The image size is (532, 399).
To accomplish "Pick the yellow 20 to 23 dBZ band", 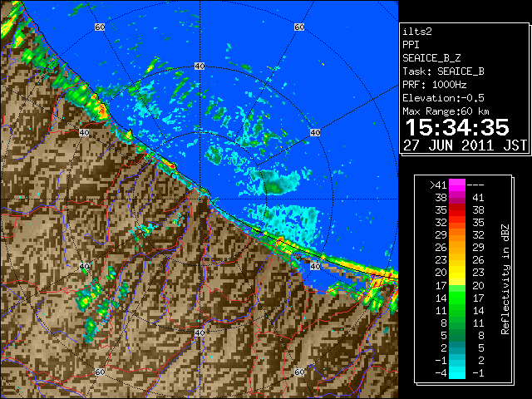I will 457,273.
